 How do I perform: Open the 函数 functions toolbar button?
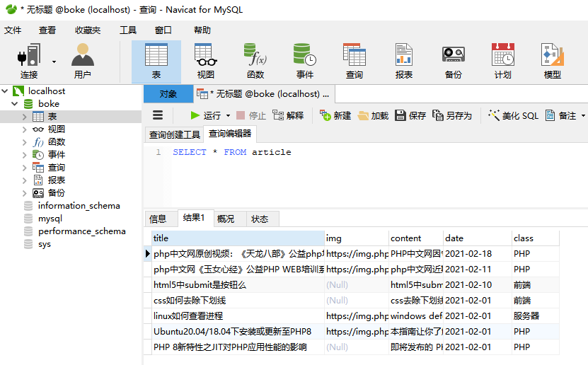click(x=255, y=62)
